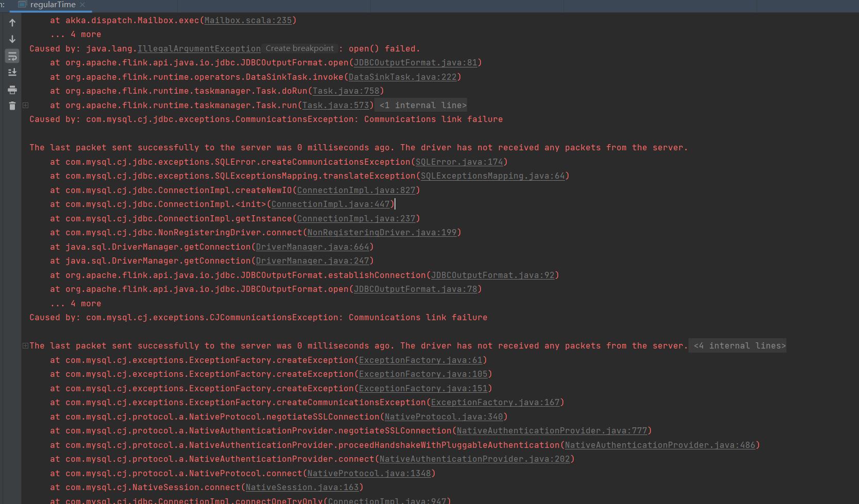The height and width of the screenshot is (504, 859).
Task: Open NativeProtocol.java:1348 source link
Action: tap(369, 473)
